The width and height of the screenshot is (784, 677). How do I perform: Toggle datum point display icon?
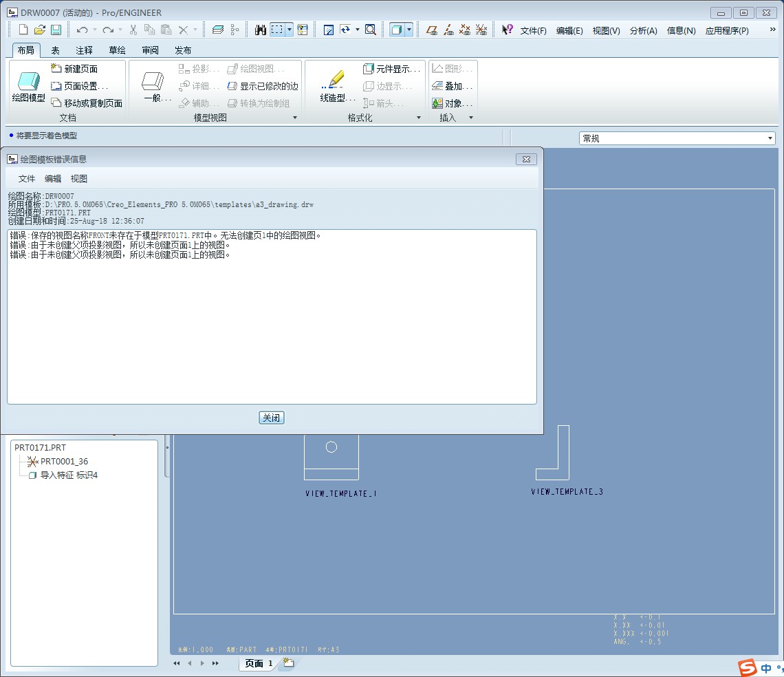point(465,30)
